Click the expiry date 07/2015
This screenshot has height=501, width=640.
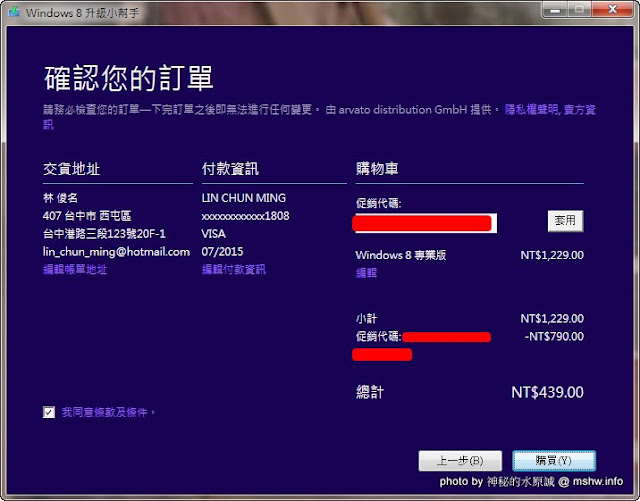[x=222, y=252]
